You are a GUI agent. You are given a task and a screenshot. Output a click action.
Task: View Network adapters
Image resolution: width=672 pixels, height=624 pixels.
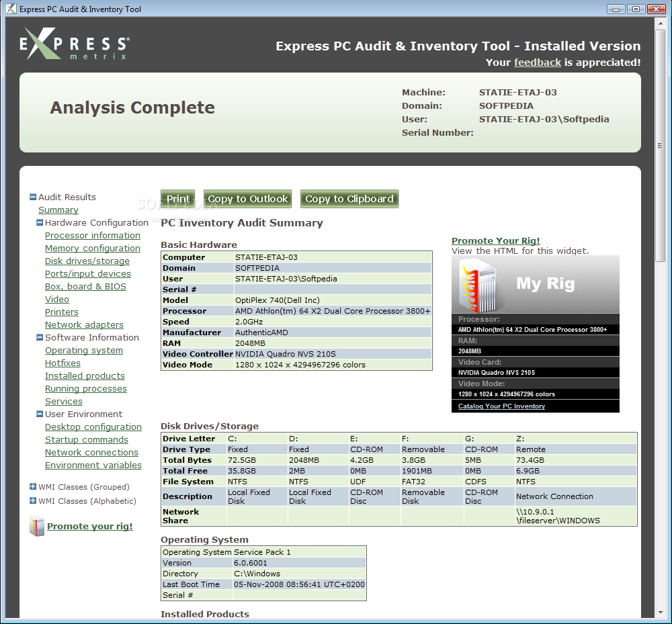[x=84, y=325]
